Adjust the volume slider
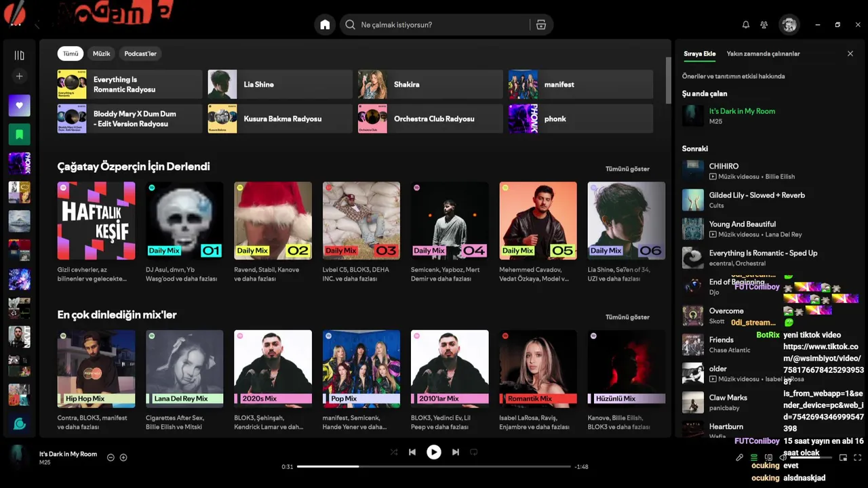The width and height of the screenshot is (868, 488). coord(811,457)
